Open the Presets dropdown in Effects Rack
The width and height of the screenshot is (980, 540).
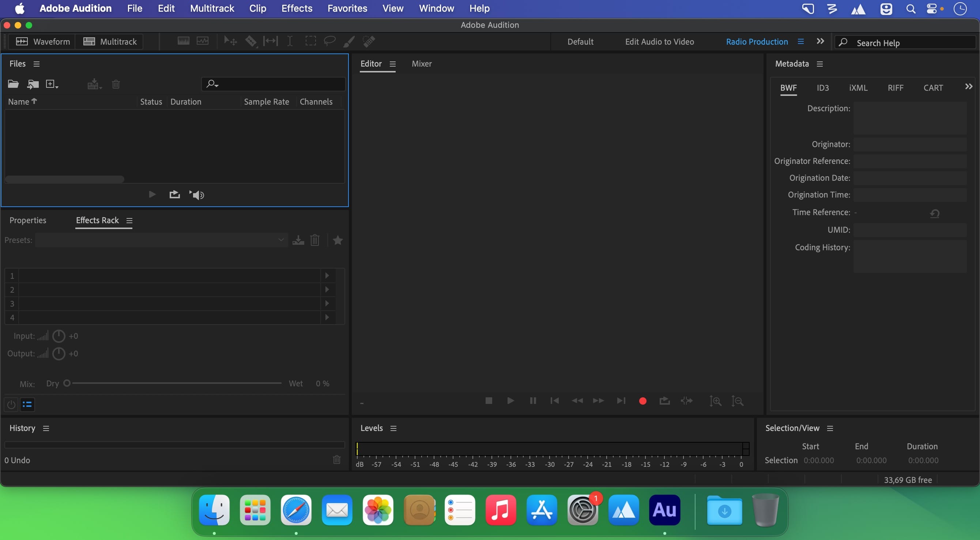[161, 240]
